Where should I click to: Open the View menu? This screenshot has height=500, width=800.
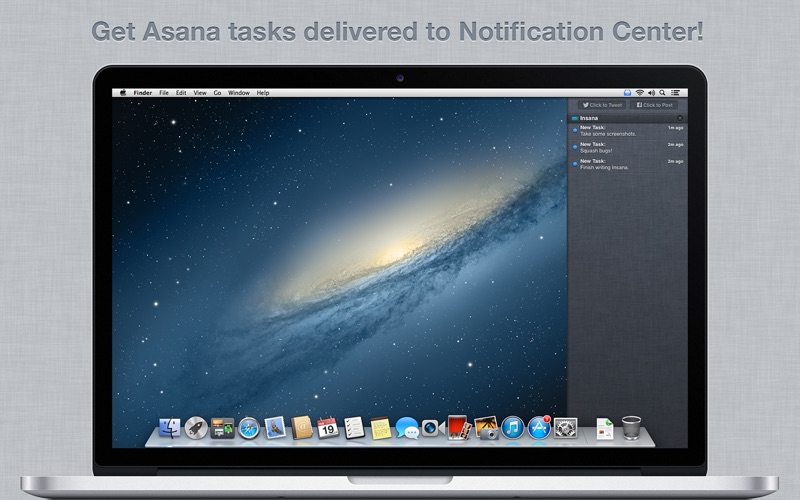click(x=200, y=93)
